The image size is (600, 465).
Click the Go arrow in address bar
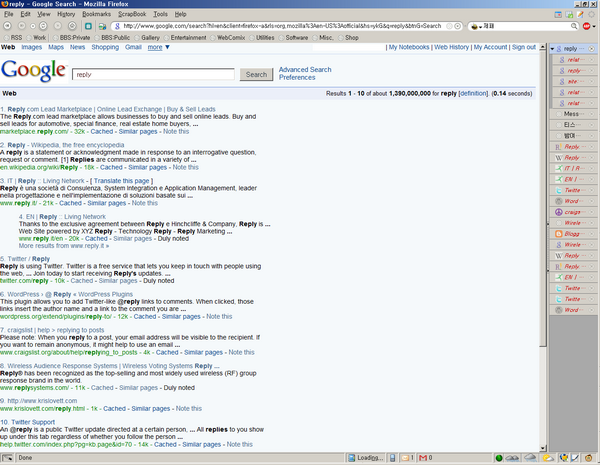[x=458, y=26]
